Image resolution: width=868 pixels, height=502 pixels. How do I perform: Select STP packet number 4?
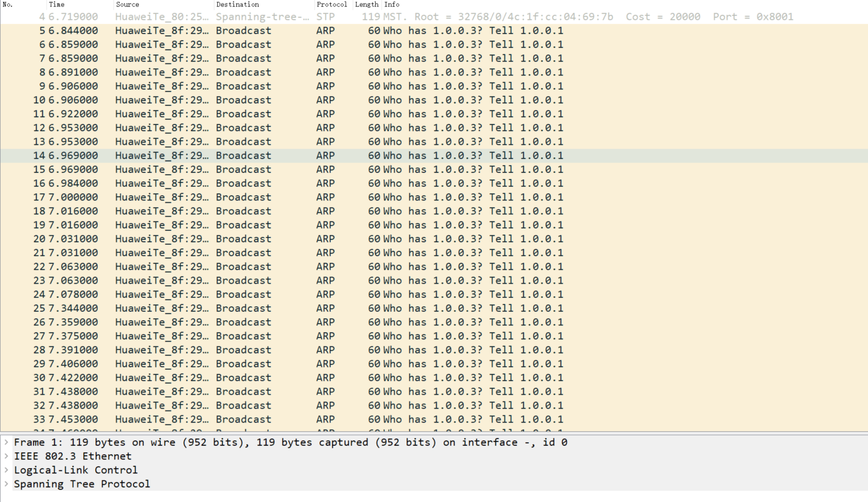tap(434, 17)
